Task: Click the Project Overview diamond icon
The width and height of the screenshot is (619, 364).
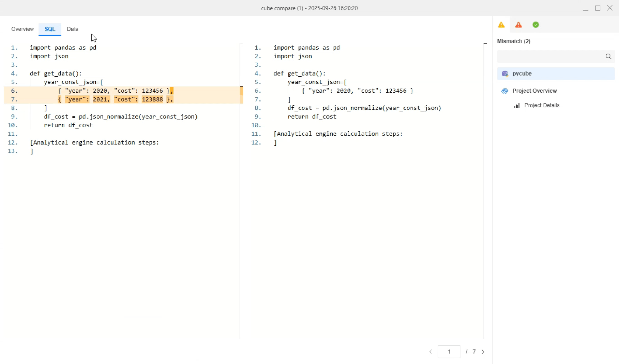Action: [x=505, y=91]
